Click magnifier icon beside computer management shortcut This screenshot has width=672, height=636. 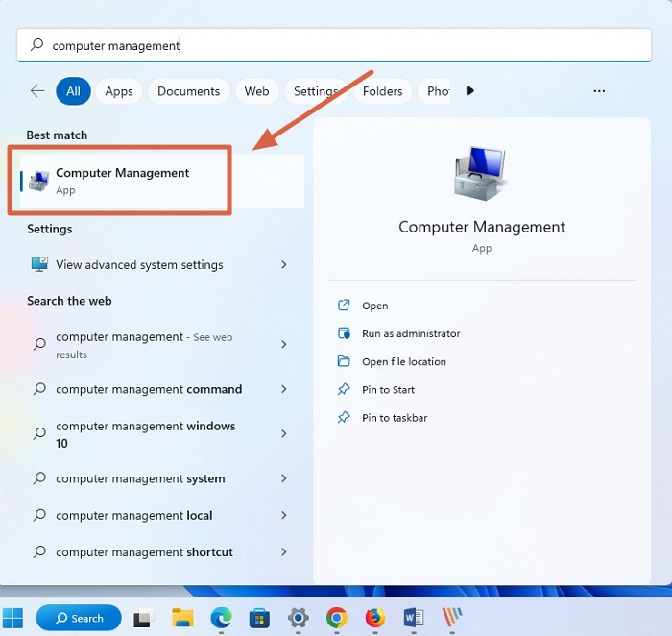(40, 551)
